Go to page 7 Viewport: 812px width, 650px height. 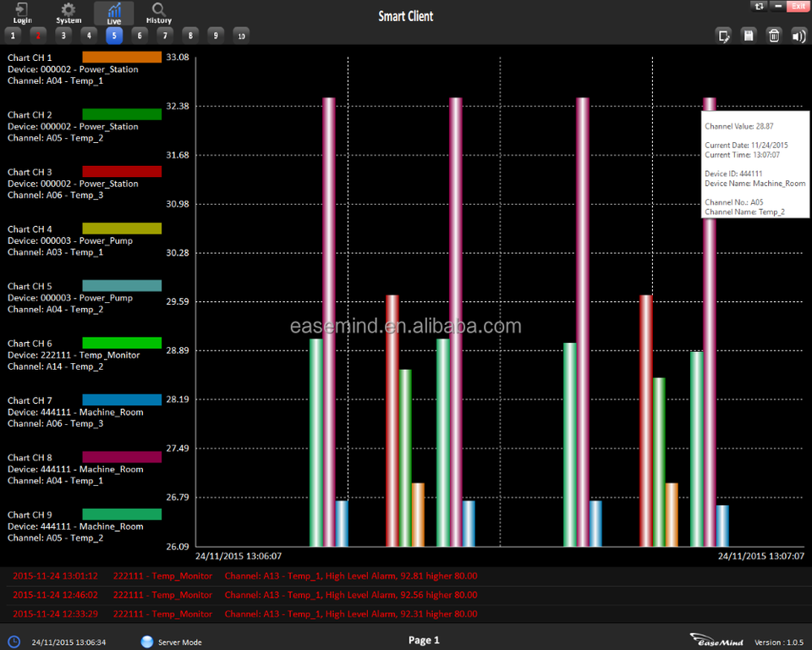point(165,35)
